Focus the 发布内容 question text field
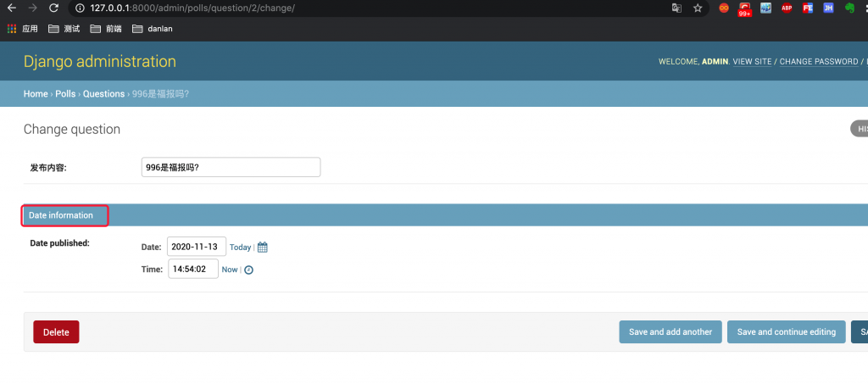 [x=231, y=167]
